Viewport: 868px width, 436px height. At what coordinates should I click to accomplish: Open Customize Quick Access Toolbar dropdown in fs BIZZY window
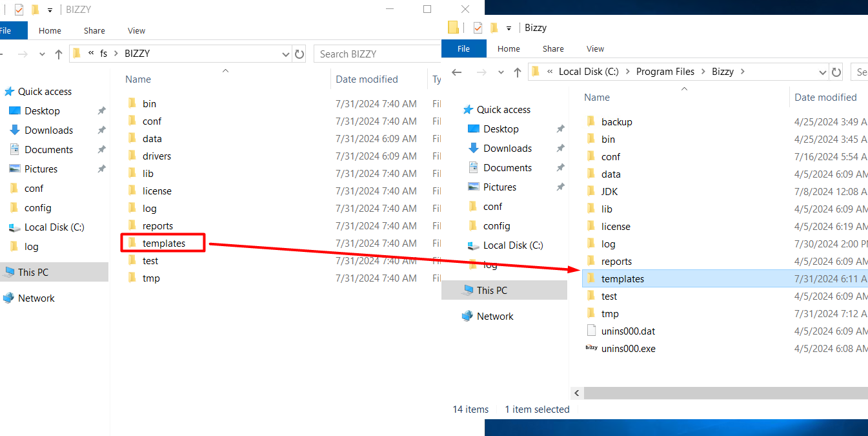point(50,10)
